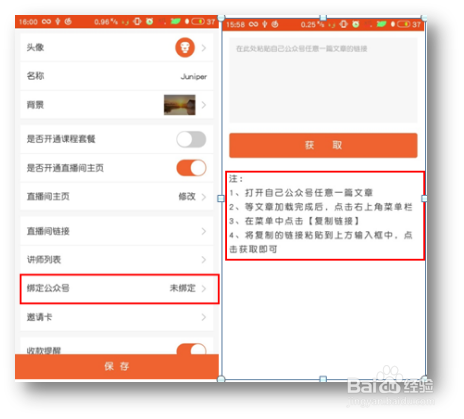Tap the USB icon in right status bar
Image resolution: width=464 pixels, height=419 pixels.
click(x=264, y=24)
